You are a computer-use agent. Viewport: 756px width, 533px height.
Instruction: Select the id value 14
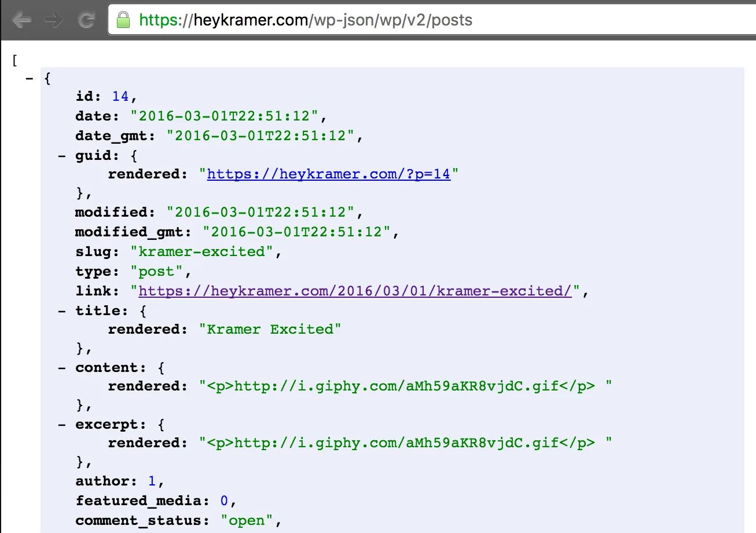[120, 96]
